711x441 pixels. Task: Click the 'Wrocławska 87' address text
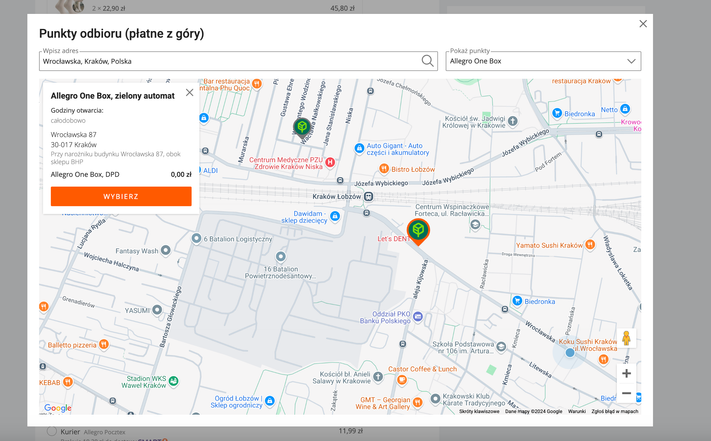(x=73, y=135)
